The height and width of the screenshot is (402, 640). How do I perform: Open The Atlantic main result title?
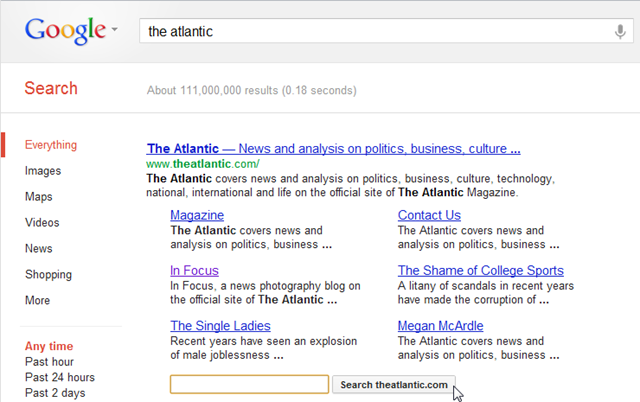(333, 149)
